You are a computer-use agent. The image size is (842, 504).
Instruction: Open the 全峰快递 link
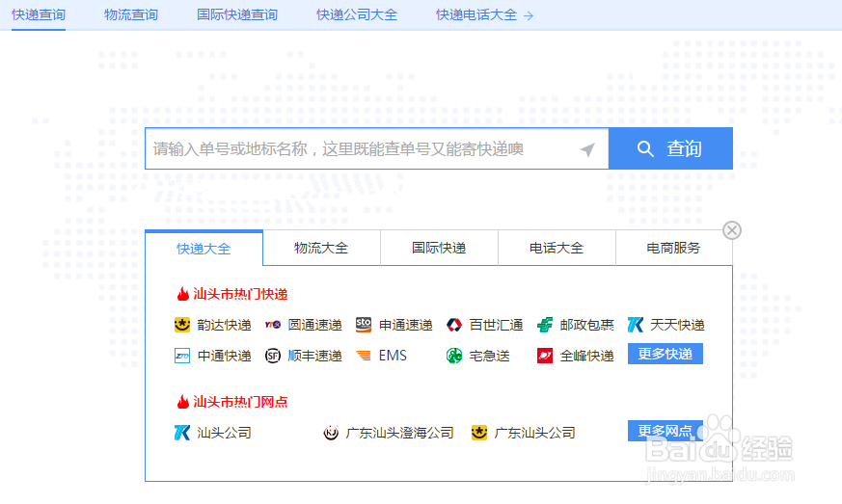(x=587, y=356)
